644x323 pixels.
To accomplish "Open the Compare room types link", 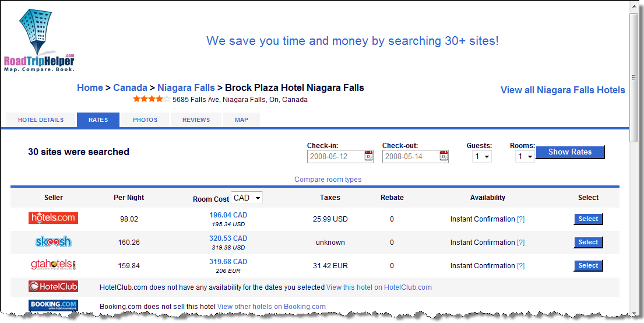I will pos(328,180).
